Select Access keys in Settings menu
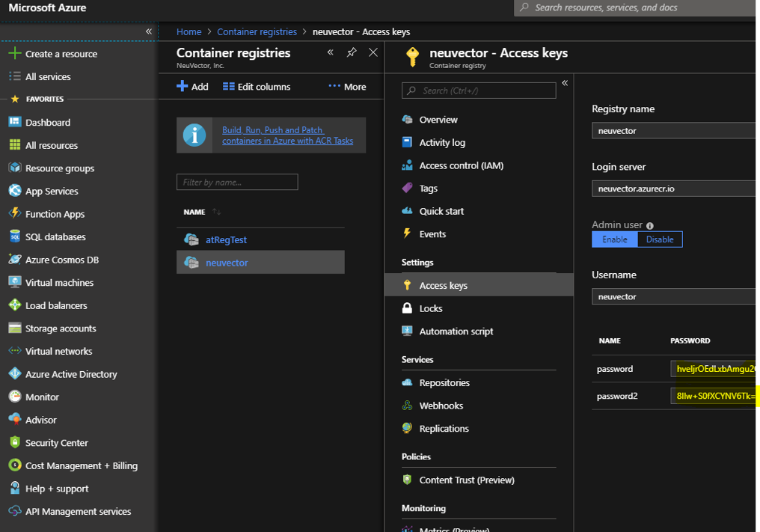 coord(443,285)
